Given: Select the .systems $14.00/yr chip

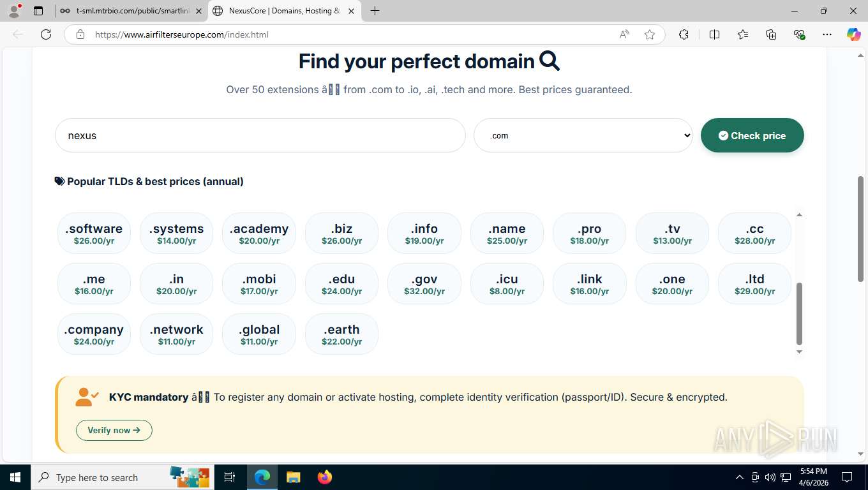Looking at the screenshot, I should tap(176, 233).
